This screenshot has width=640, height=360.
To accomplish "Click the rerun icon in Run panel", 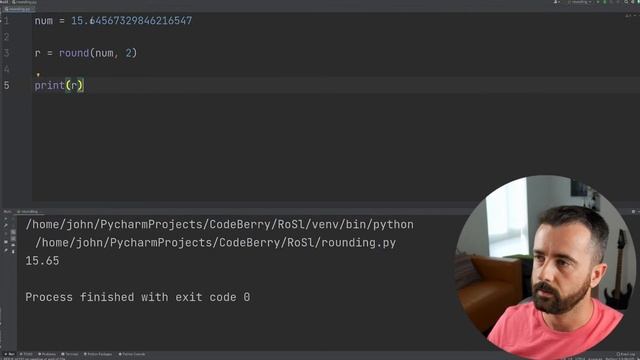I will 6,219.
